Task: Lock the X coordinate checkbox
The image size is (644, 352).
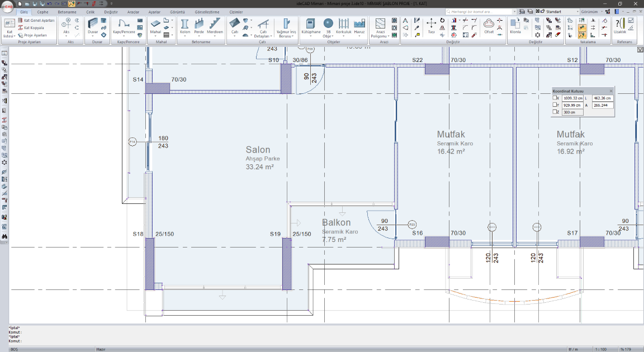Action: click(x=555, y=98)
